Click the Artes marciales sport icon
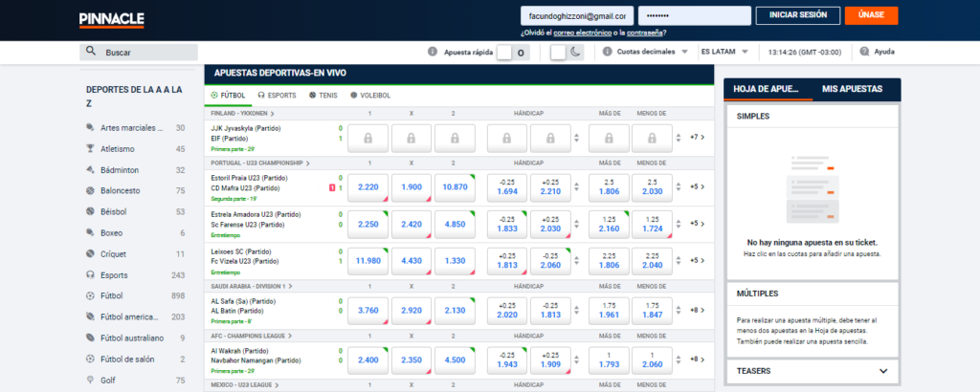Image resolution: width=980 pixels, height=392 pixels. point(90,128)
